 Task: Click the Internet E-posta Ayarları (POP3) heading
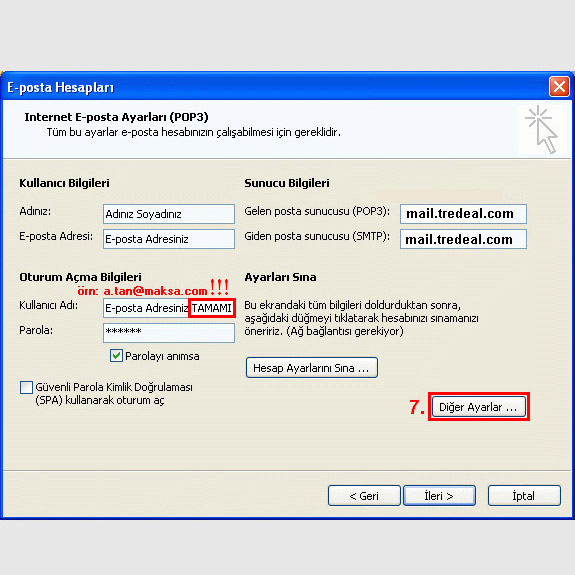coord(116,117)
